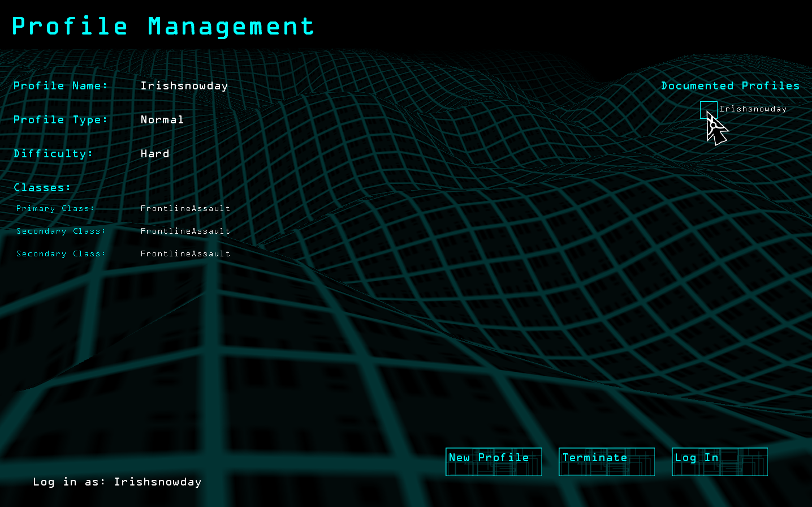Click the Profile Type: label
The image size is (812, 507).
[x=61, y=120]
